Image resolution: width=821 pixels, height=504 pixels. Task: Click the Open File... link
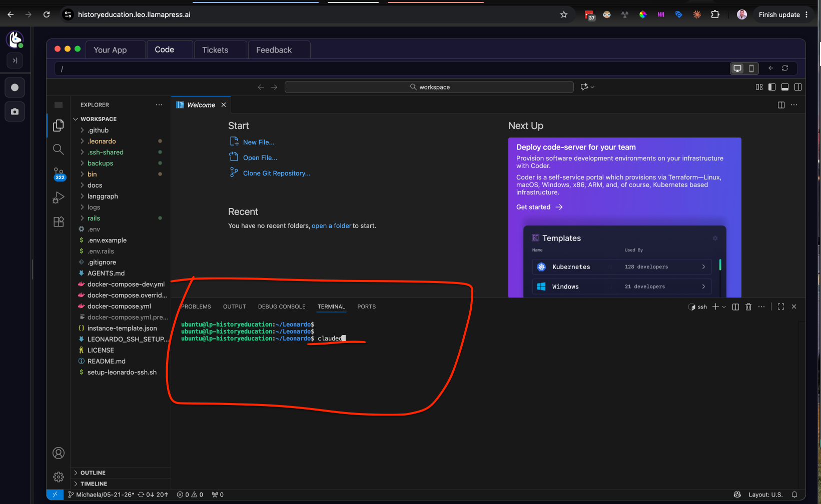point(260,158)
